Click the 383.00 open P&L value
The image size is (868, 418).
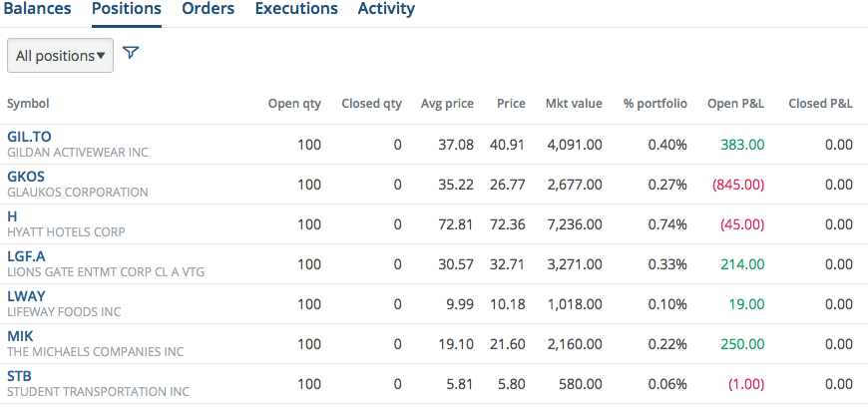tap(742, 145)
